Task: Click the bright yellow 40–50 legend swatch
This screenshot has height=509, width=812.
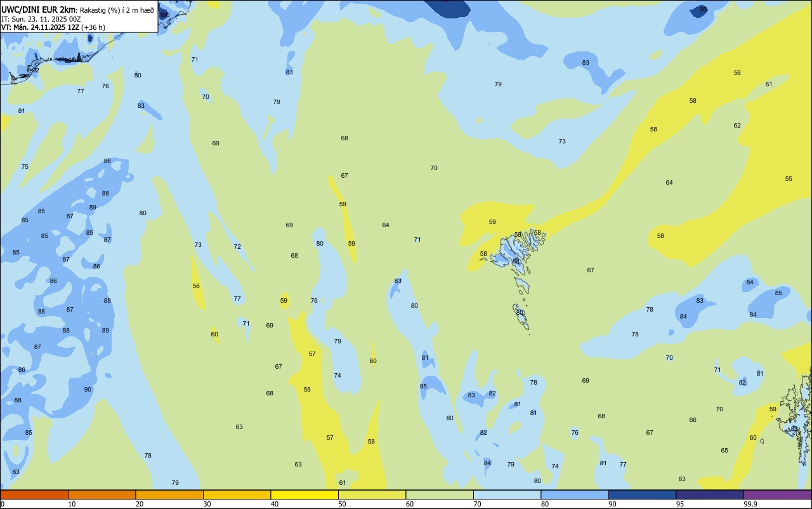Action: tap(304, 494)
